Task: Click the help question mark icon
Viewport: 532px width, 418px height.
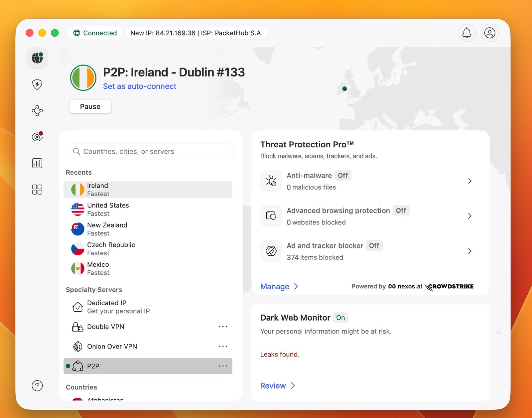Action: 37,386
